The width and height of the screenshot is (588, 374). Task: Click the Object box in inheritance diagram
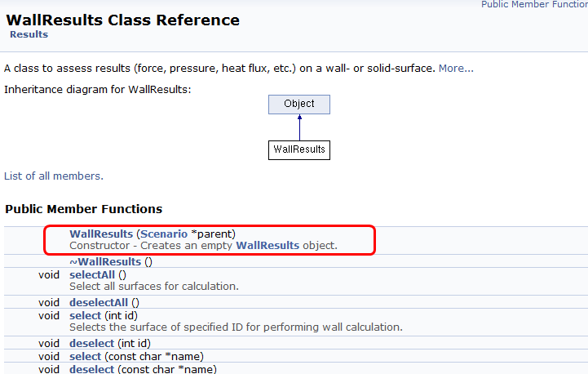(x=299, y=104)
